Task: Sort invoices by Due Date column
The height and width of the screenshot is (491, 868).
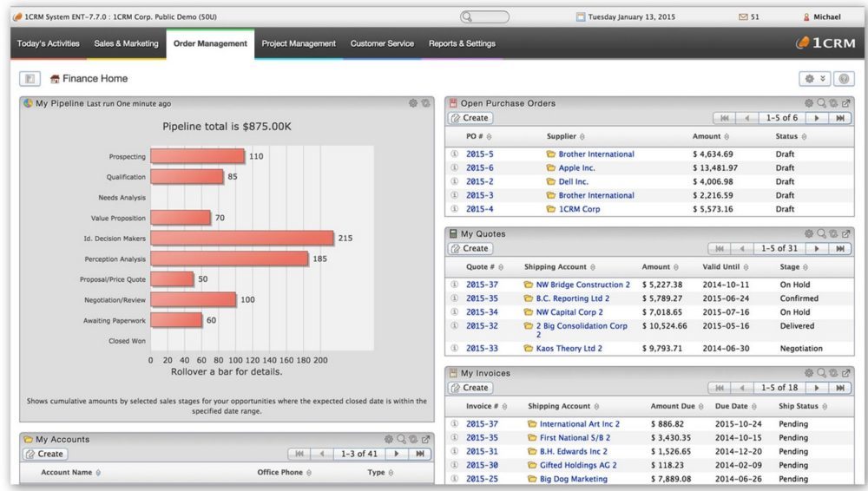Action: pyautogui.click(x=735, y=406)
